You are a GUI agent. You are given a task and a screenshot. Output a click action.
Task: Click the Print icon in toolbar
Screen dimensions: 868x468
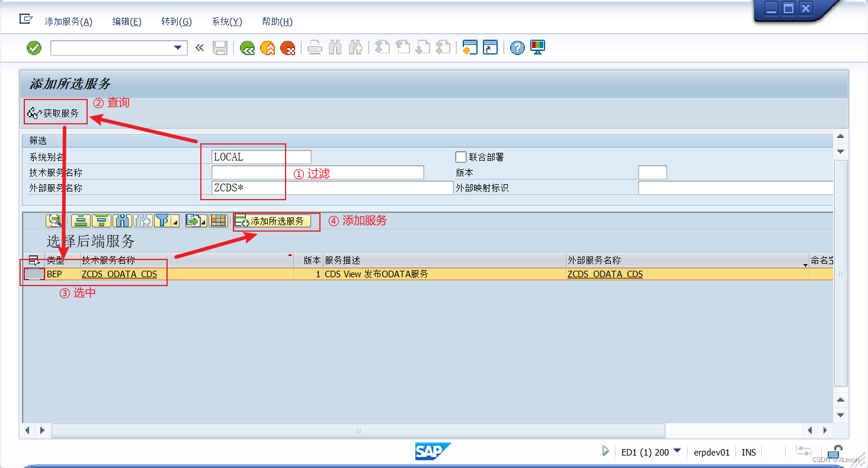click(315, 48)
